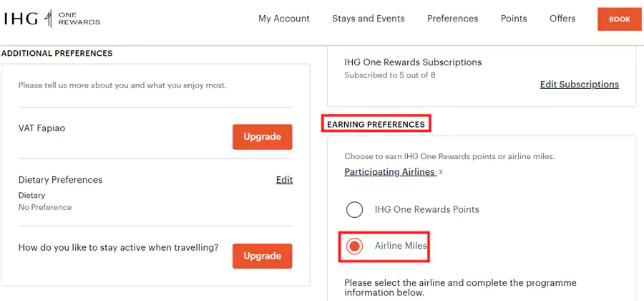Click Upgrade next to VAT Fapiao

tap(262, 137)
